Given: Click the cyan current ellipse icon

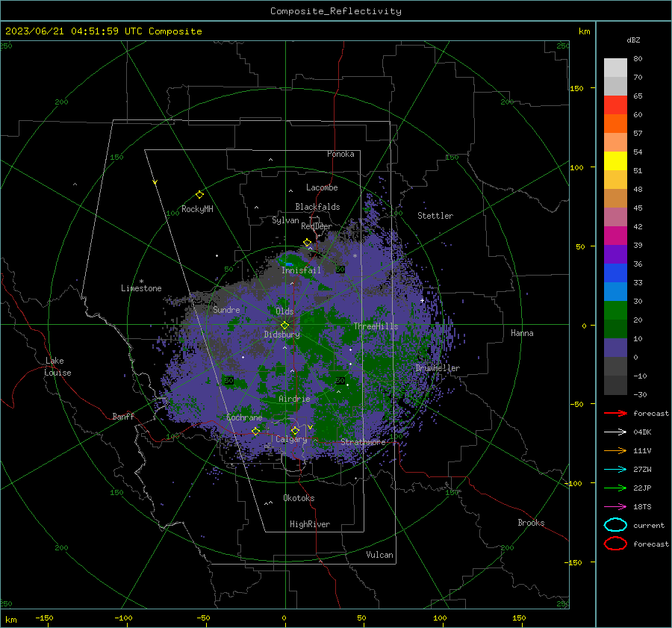Looking at the screenshot, I should pyautogui.click(x=615, y=525).
